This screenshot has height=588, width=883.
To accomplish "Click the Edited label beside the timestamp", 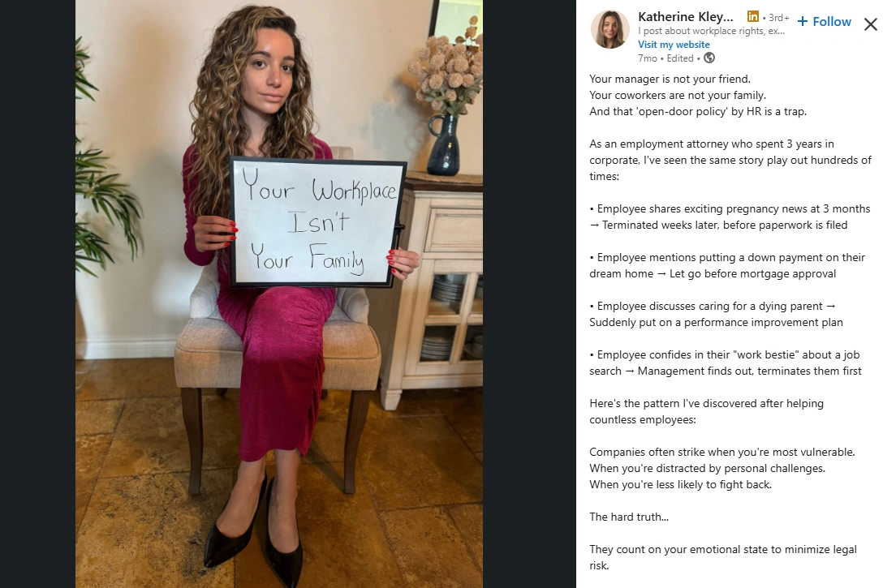I will (680, 58).
